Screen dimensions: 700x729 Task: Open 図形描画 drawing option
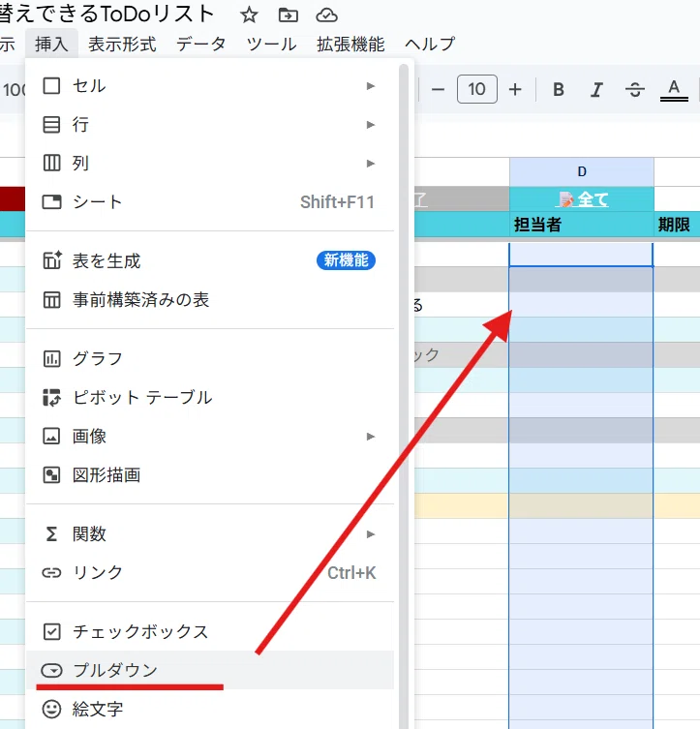pos(210,475)
